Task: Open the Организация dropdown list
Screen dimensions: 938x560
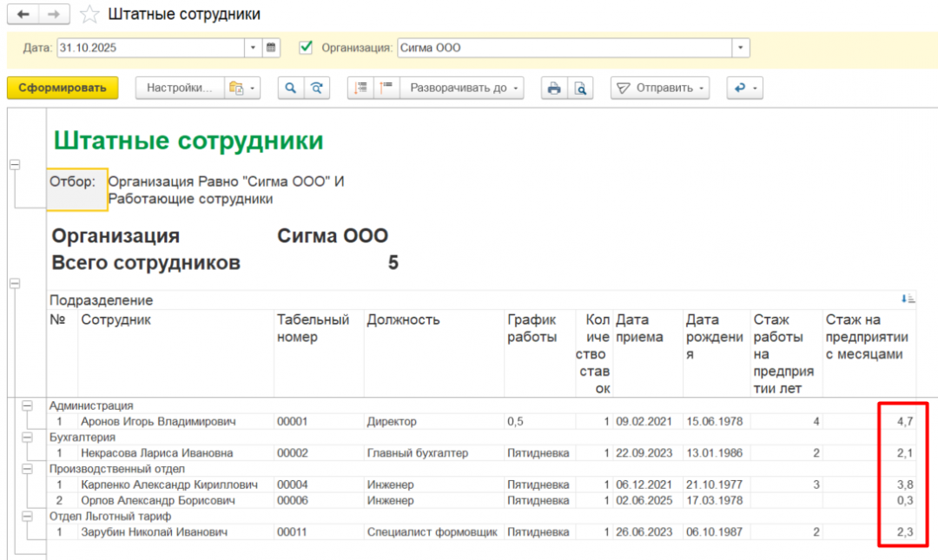Action: (741, 48)
